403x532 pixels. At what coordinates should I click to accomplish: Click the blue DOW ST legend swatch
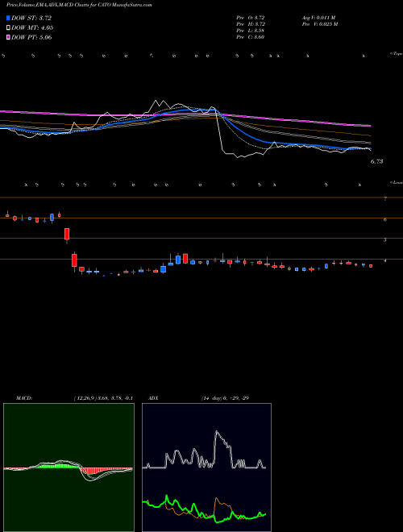tap(8, 18)
